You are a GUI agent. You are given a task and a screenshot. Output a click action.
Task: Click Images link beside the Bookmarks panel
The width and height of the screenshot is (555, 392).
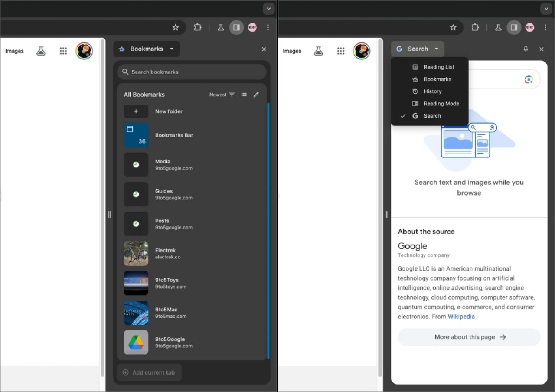[14, 51]
